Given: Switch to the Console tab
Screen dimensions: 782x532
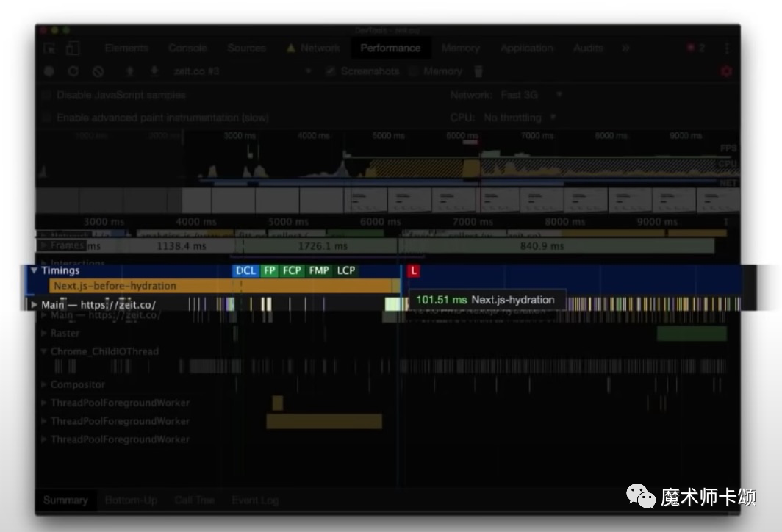Looking at the screenshot, I should pyautogui.click(x=187, y=48).
